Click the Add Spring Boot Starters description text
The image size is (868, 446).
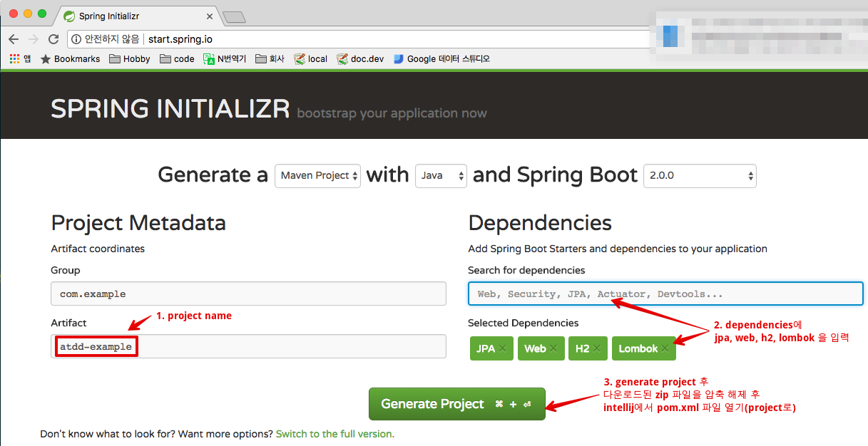click(x=618, y=249)
